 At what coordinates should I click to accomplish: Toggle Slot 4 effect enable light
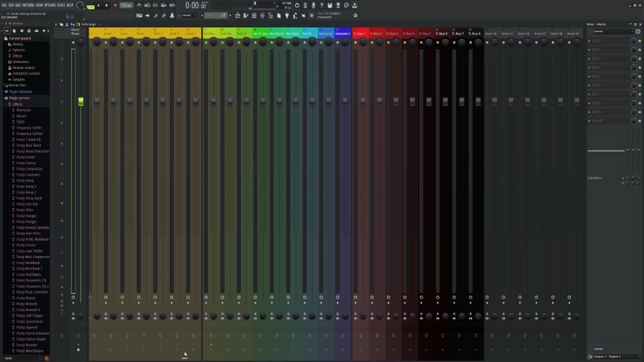point(639,68)
